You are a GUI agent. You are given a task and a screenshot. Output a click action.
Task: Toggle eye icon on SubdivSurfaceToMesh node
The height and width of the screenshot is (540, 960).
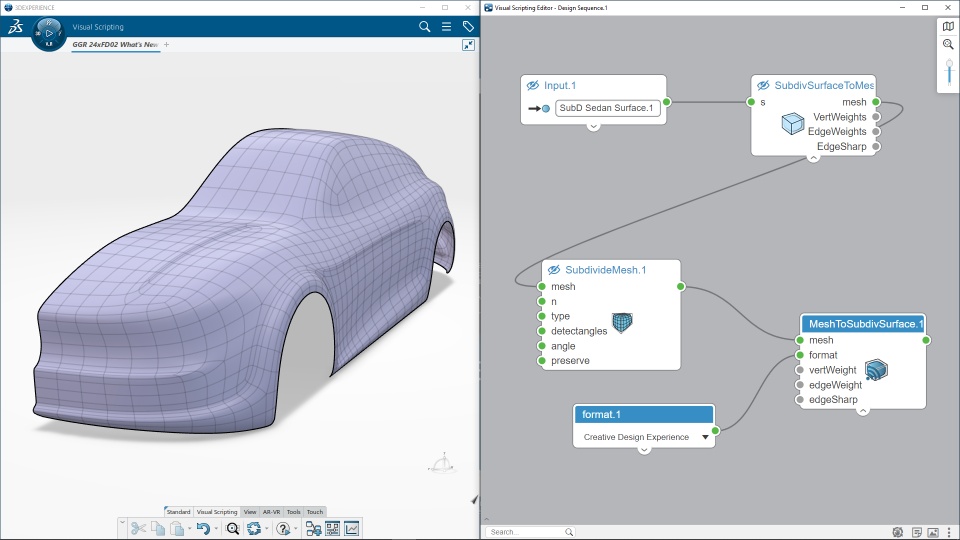tap(763, 86)
